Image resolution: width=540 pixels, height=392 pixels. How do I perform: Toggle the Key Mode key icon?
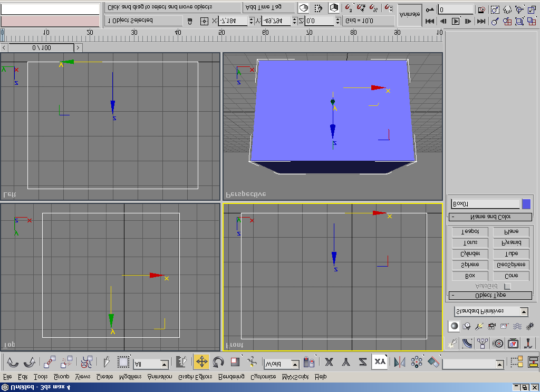tap(430, 9)
